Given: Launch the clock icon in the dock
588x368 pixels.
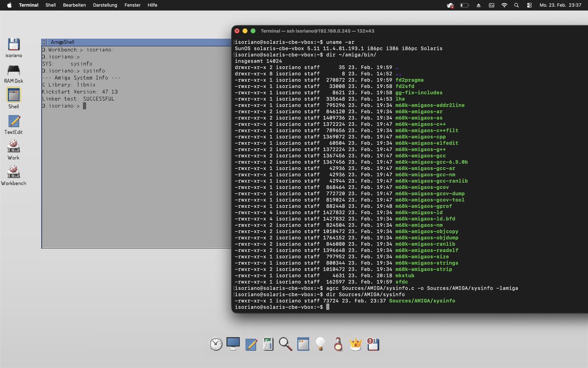Looking at the screenshot, I should (x=216, y=344).
